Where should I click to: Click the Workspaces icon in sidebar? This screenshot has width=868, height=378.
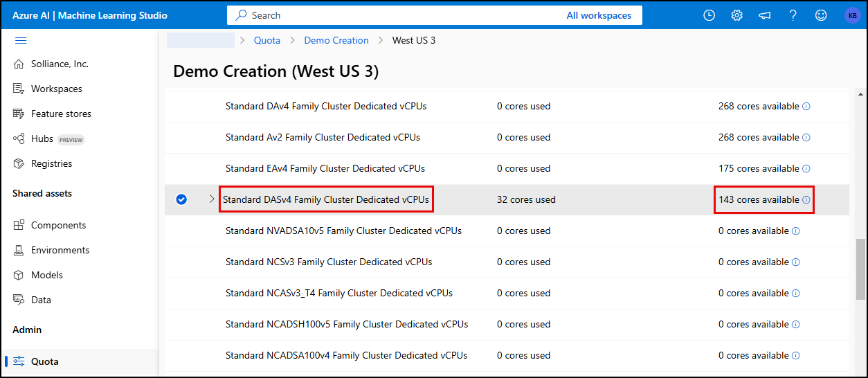click(x=19, y=89)
